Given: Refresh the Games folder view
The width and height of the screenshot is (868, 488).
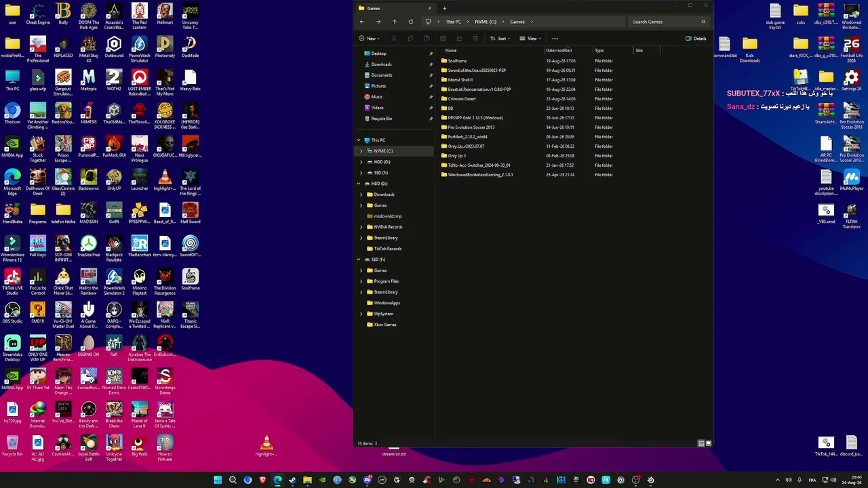Looking at the screenshot, I should click(411, 22).
